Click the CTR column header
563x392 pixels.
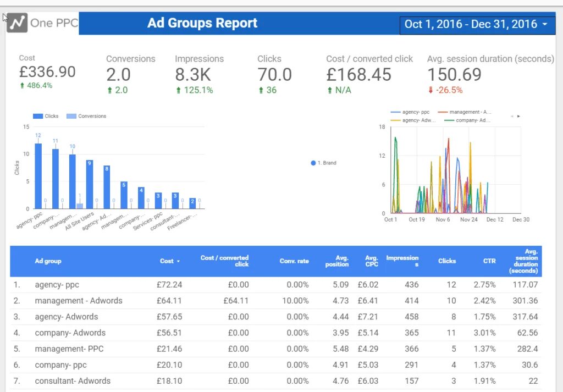click(489, 261)
